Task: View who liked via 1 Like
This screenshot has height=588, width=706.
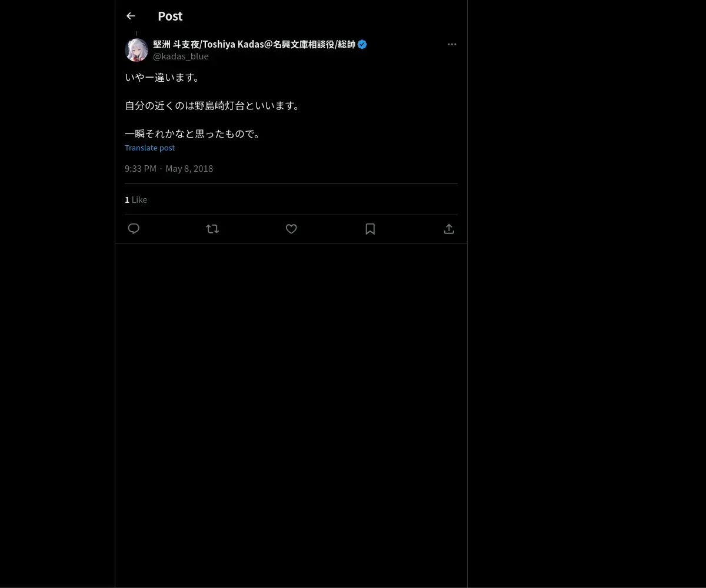Action: [136, 200]
